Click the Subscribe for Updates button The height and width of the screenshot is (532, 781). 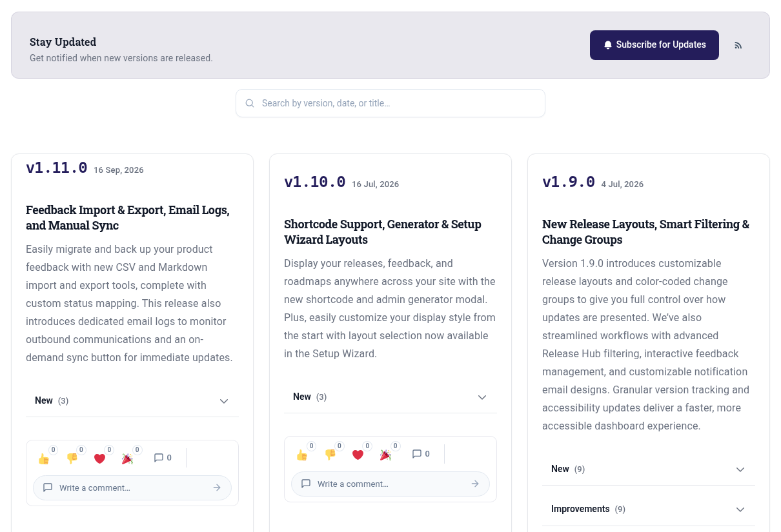654,45
